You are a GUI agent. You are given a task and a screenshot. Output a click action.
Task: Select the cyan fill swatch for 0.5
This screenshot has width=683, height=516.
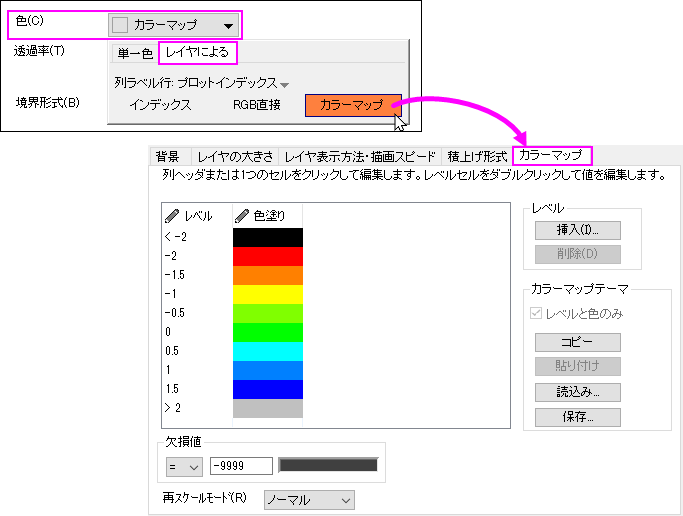pos(267,351)
